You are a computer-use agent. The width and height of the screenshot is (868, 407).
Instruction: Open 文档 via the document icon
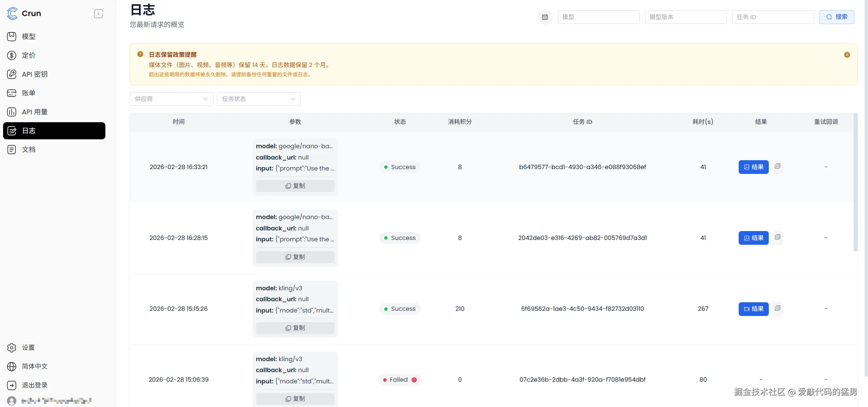[x=12, y=150]
